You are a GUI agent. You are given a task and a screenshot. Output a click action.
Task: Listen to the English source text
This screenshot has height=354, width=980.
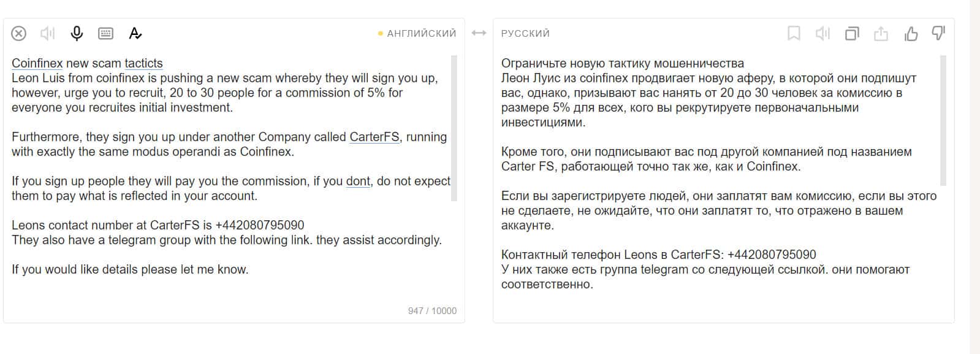tap(47, 33)
